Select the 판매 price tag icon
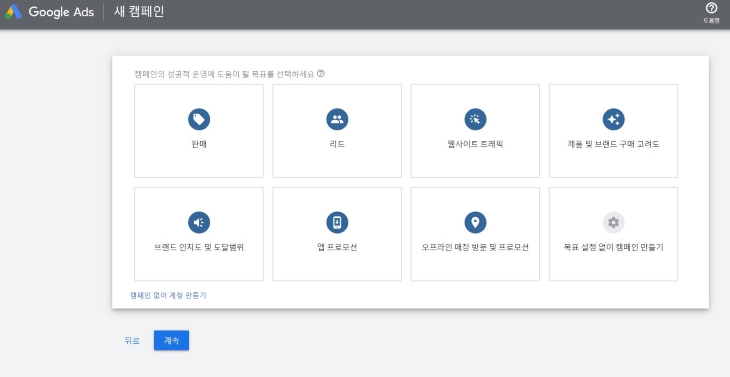The image size is (730, 377). (199, 120)
